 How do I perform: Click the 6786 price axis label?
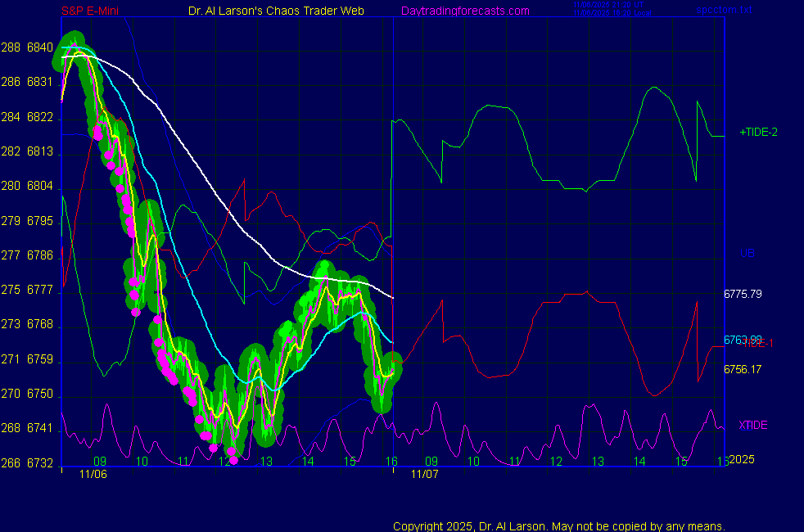click(39, 255)
